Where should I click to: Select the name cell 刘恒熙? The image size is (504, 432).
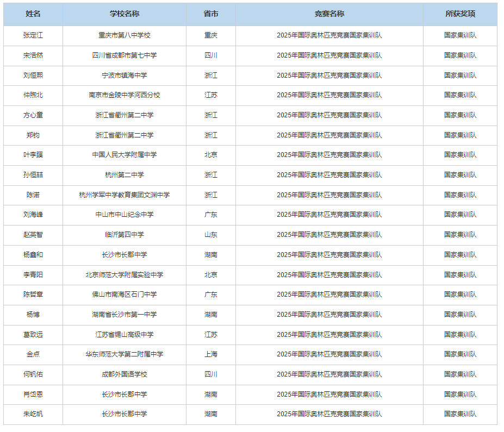coord(33,76)
